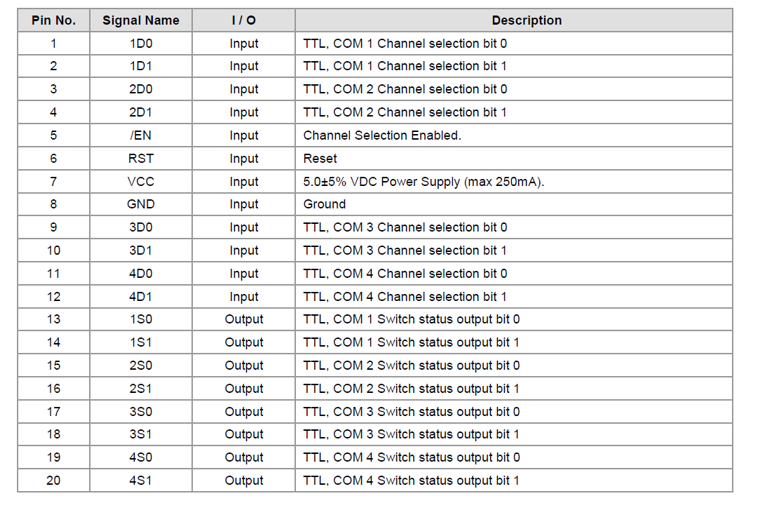Click the Ground description cell
Screen dimensions: 761x522
point(514,204)
